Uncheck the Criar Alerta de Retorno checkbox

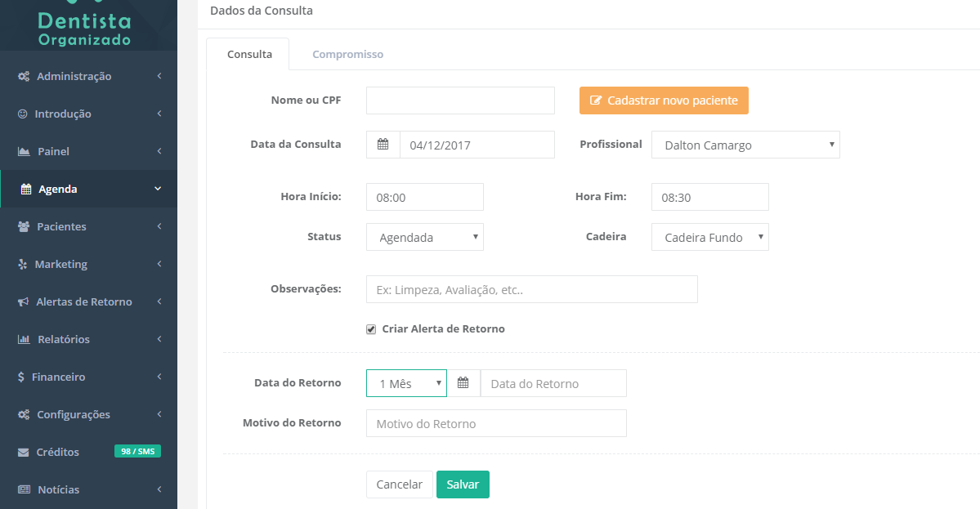pyautogui.click(x=370, y=328)
